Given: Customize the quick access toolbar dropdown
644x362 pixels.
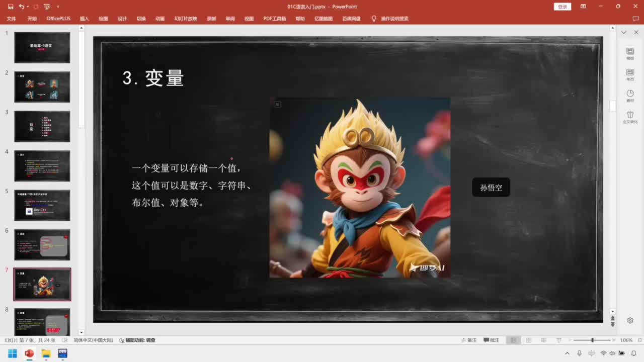Looking at the screenshot, I should click(x=58, y=7).
